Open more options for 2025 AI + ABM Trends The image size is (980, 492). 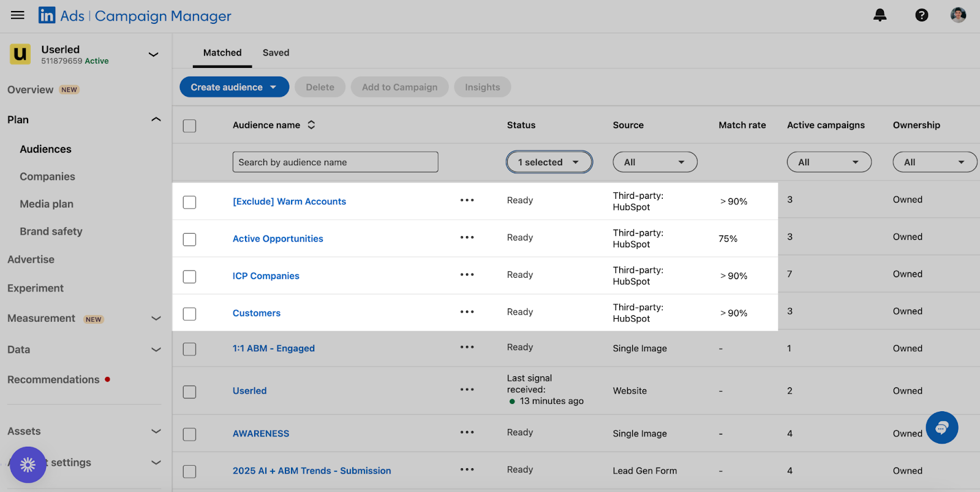[467, 469]
